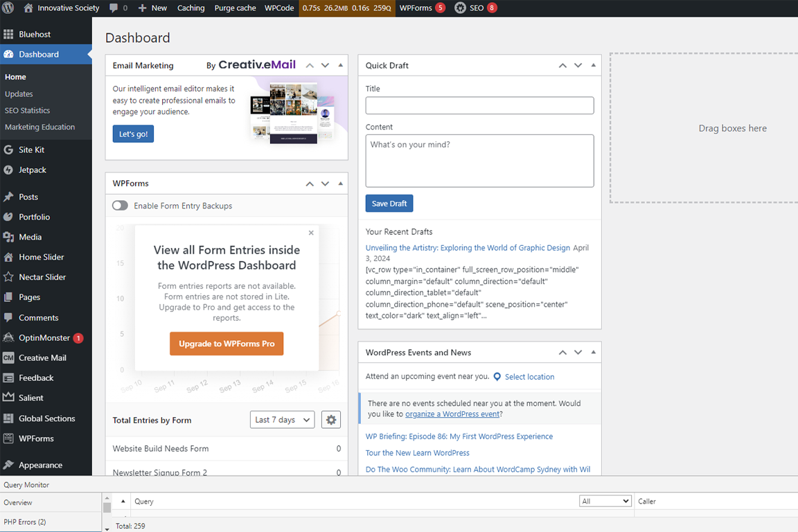Collapse the Email Marketing widget panel

tap(340, 65)
